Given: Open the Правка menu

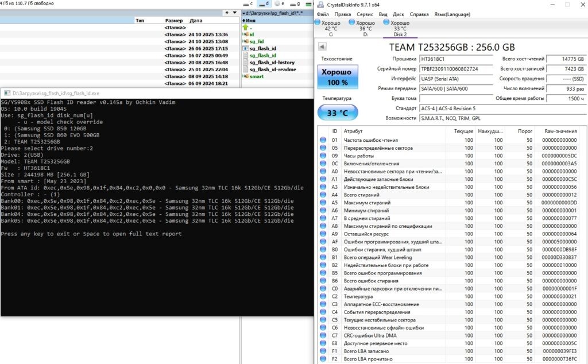Looking at the screenshot, I should tap(342, 14).
